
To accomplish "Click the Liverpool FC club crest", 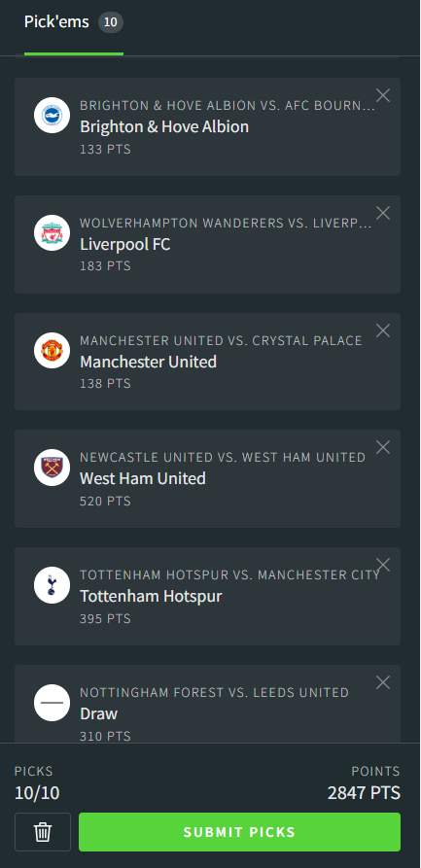I will pyautogui.click(x=53, y=232).
